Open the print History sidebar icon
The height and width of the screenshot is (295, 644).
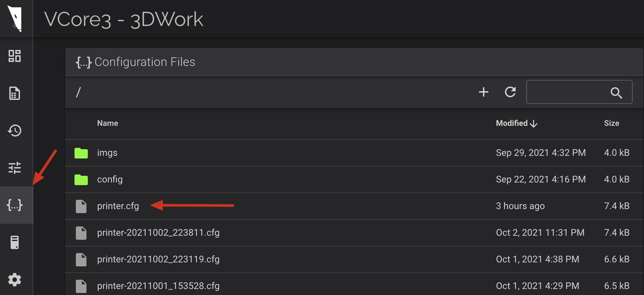coord(15,131)
